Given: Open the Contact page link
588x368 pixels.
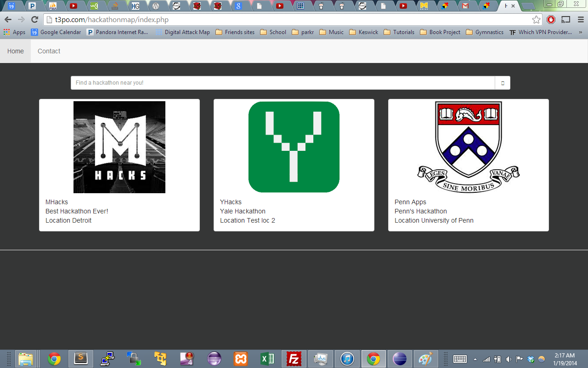Looking at the screenshot, I should [49, 51].
